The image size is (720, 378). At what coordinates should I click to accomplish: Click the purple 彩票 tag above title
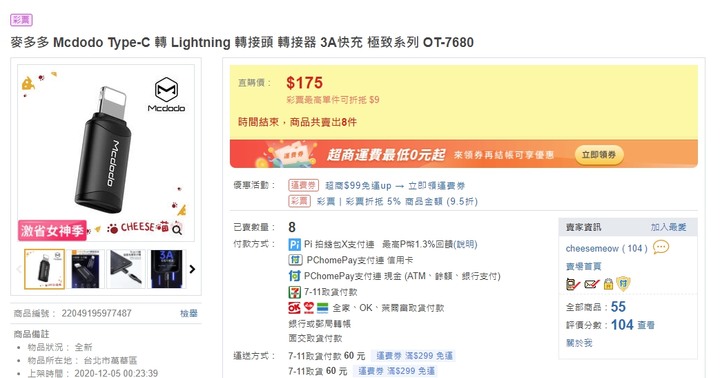[x=21, y=20]
